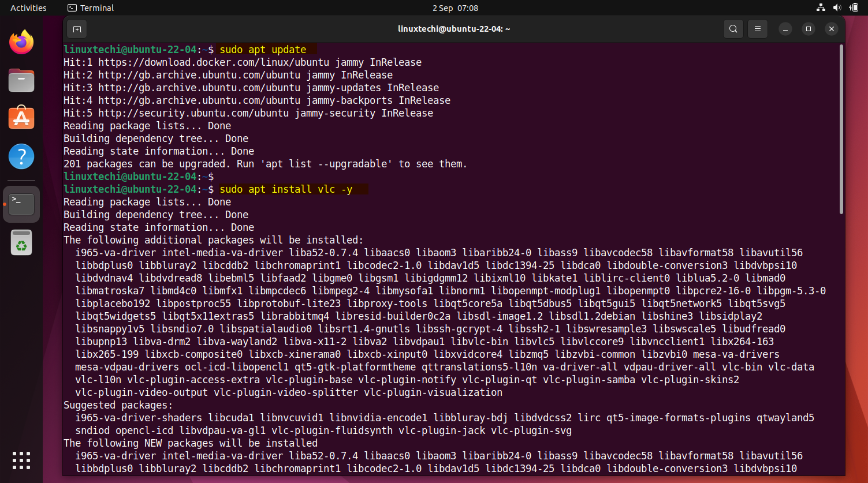The height and width of the screenshot is (483, 868).
Task: Click 'vlc-plugin-skins2' package name
Action: coord(690,380)
